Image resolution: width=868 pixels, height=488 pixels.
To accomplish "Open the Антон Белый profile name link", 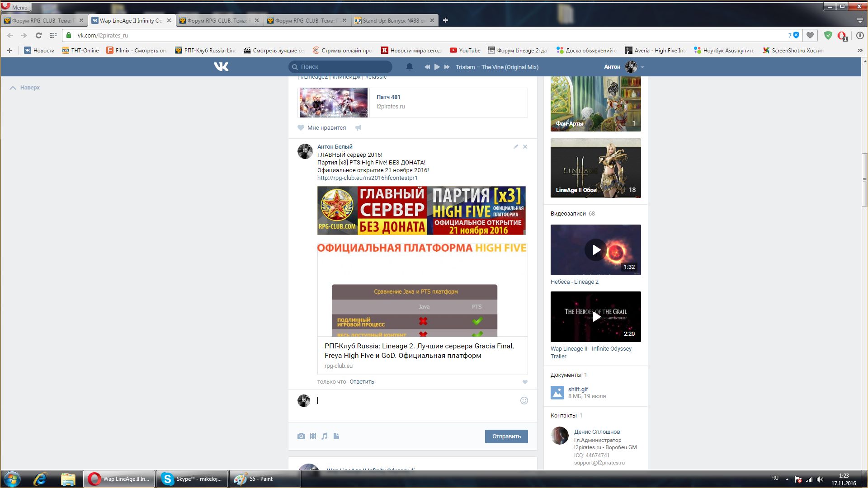I will click(335, 146).
